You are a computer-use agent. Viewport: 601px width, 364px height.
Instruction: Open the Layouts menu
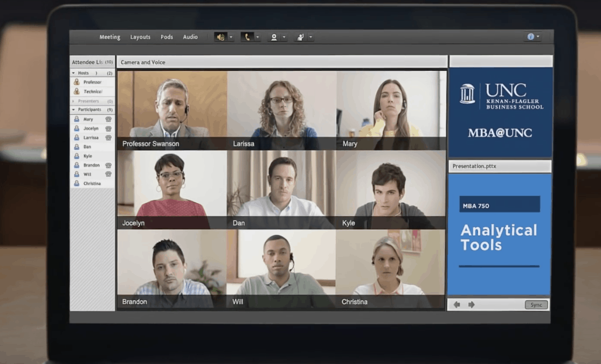[140, 37]
